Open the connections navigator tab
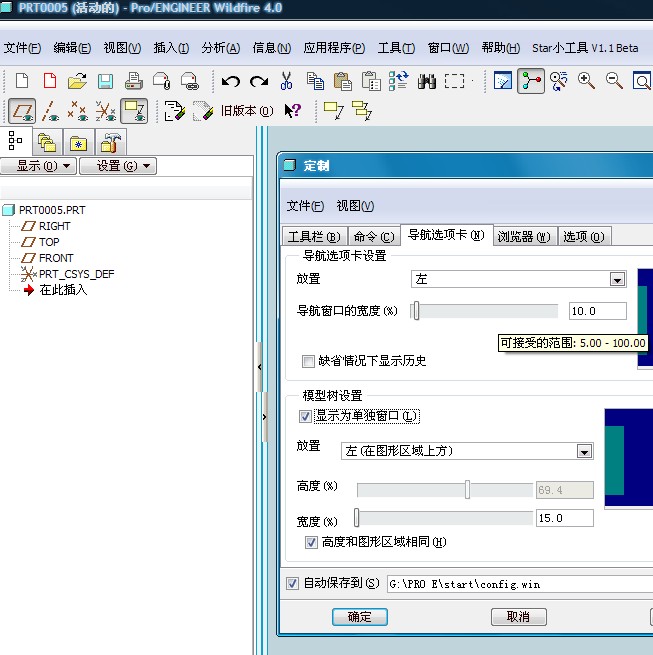 click(110, 142)
